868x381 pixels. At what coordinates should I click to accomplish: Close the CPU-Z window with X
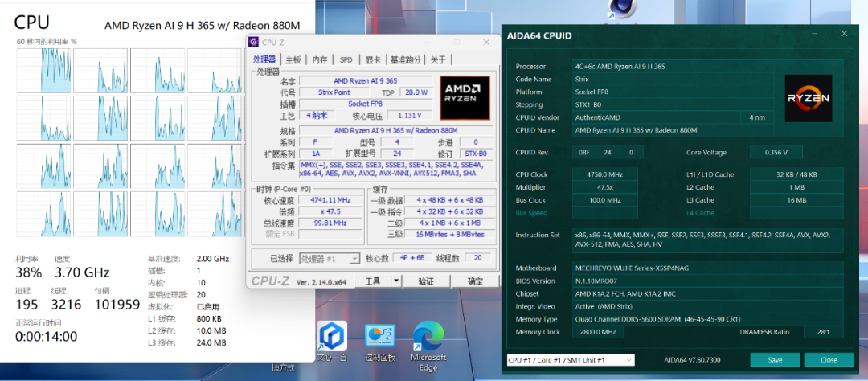tap(486, 42)
